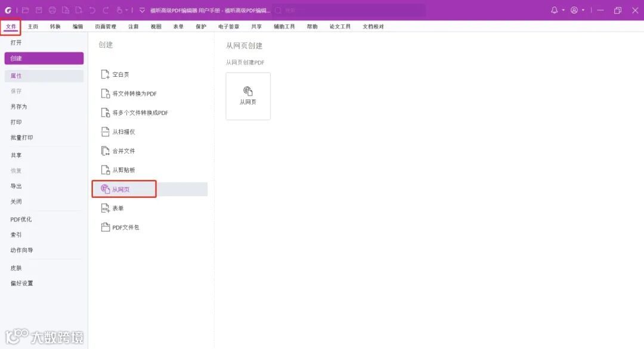Switch to the 帮助 tab

click(x=312, y=27)
